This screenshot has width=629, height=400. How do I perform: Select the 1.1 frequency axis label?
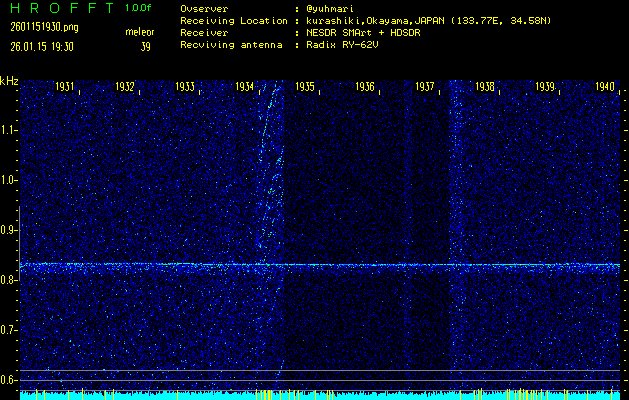point(9,129)
